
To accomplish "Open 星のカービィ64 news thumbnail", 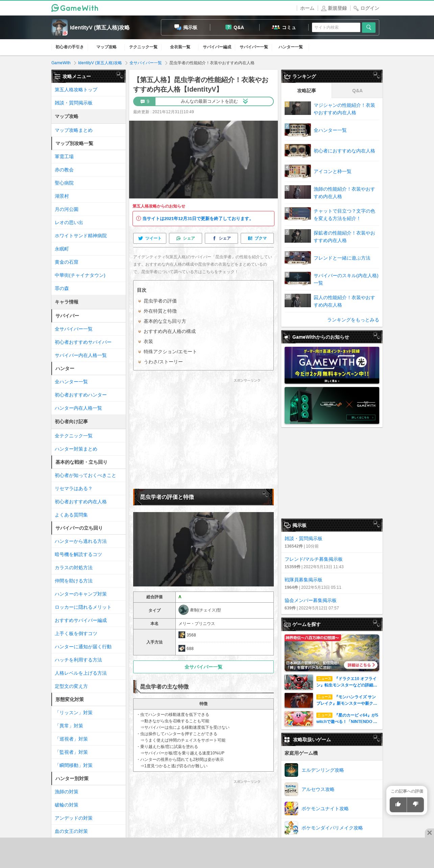I will 299,718.
